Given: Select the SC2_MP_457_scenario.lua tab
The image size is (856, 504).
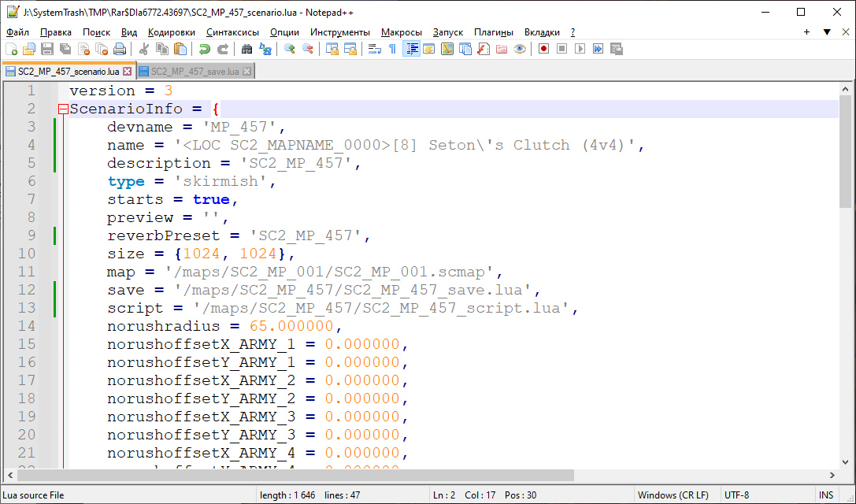Looking at the screenshot, I should pyautogui.click(x=69, y=72).
